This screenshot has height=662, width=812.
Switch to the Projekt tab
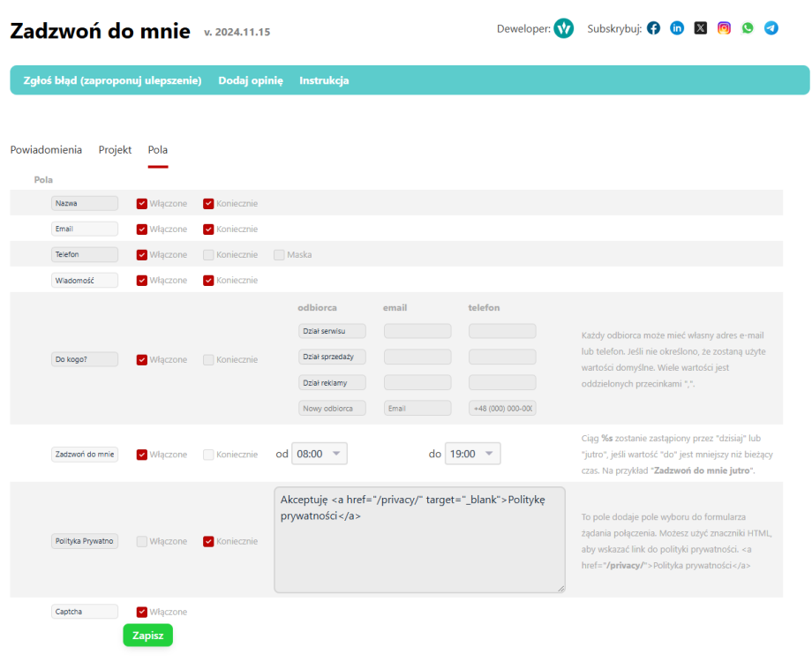click(115, 150)
